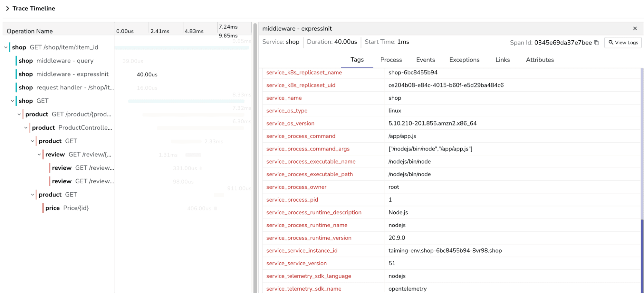This screenshot has width=644, height=293.
Task: Close the middleware - expressInit details panel
Action: pyautogui.click(x=635, y=28)
